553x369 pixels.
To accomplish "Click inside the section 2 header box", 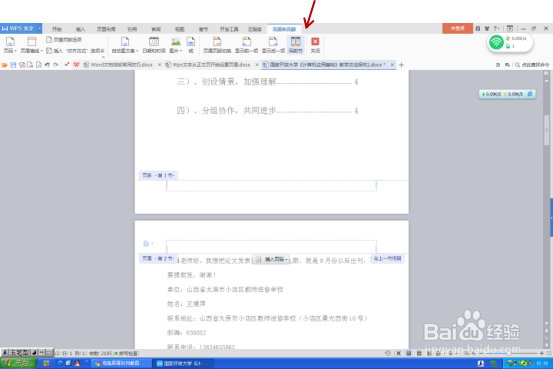I will click(271, 246).
